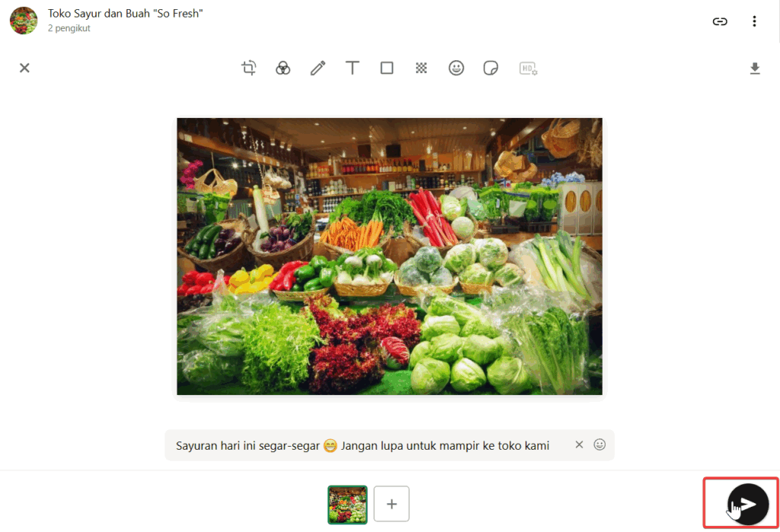Close the image editor
This screenshot has width=780, height=532.
[x=24, y=68]
